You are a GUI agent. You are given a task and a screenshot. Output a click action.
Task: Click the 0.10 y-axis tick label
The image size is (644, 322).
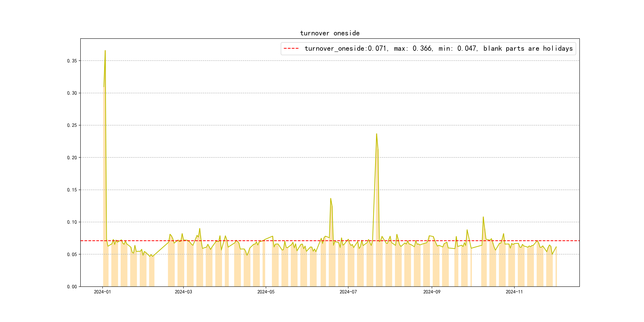click(72, 222)
